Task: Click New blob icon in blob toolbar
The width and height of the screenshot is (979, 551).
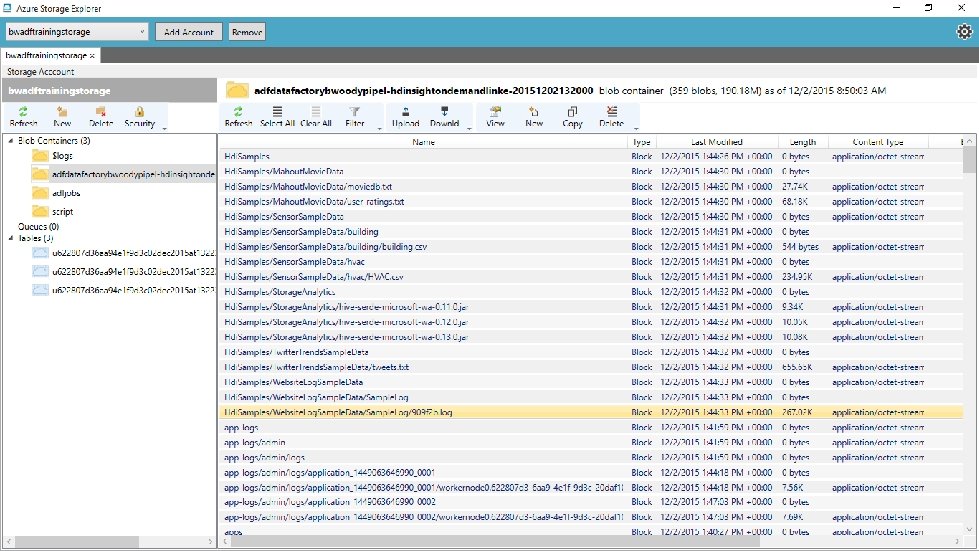Action: tap(534, 117)
